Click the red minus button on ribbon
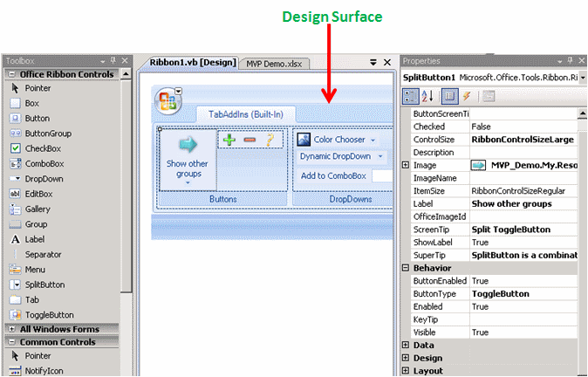Viewport: 588px width, 377px height. click(x=250, y=140)
